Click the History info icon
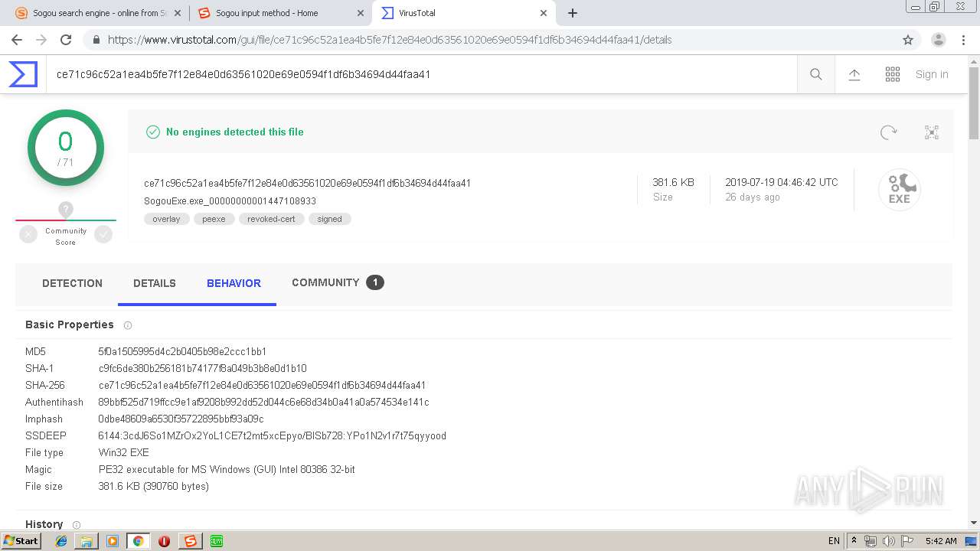 coord(77,525)
